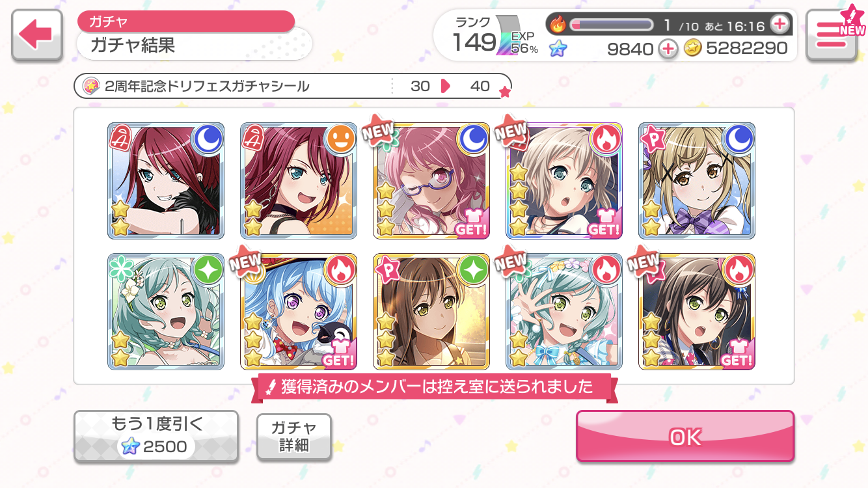Add stamina using the plus next to timer

[779, 25]
